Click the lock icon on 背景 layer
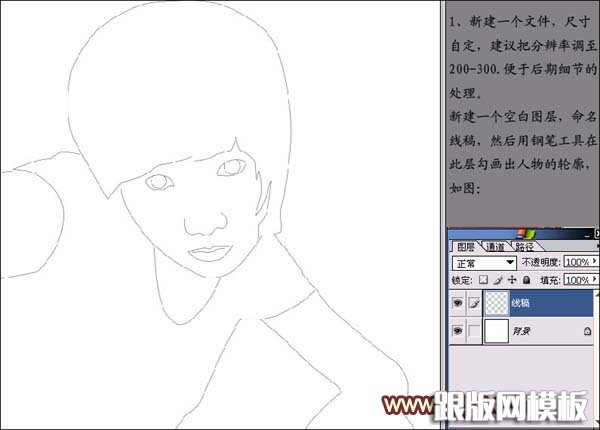Viewport: 600px width, 430px height. 587,331
